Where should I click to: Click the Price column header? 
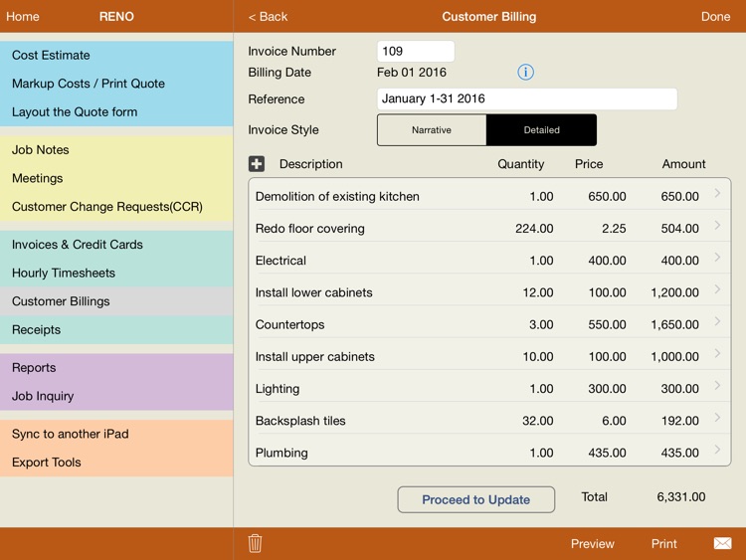coord(589,164)
